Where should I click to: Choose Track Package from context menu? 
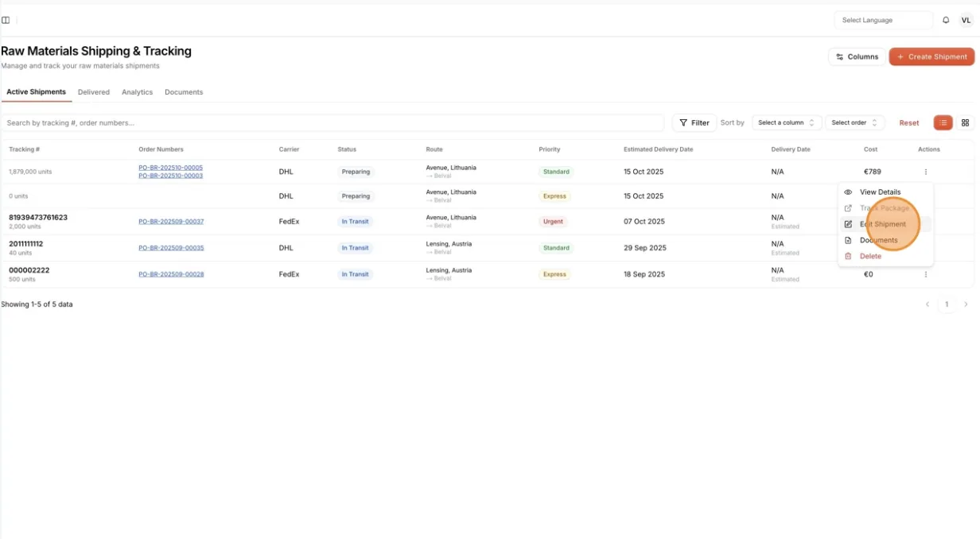(885, 208)
